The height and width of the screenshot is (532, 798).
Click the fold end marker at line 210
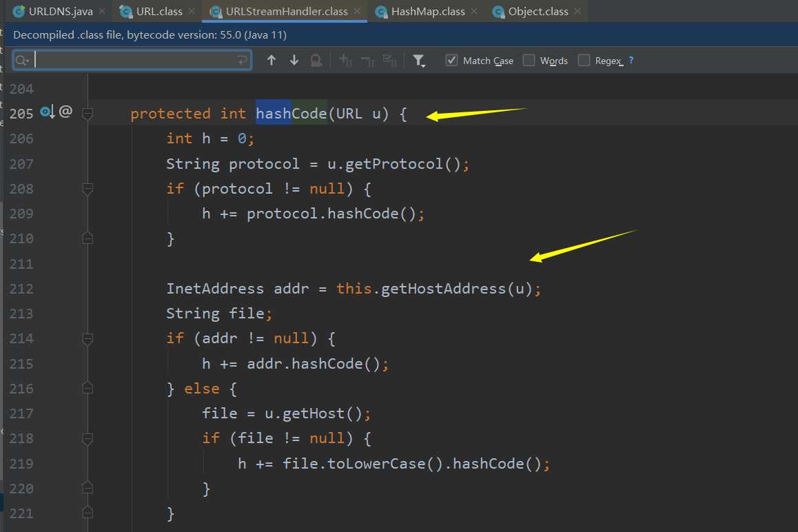click(88, 238)
